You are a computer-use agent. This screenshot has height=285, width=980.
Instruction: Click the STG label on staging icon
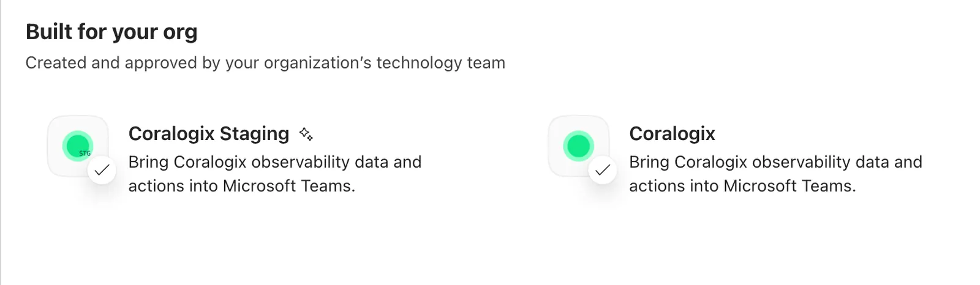85,154
